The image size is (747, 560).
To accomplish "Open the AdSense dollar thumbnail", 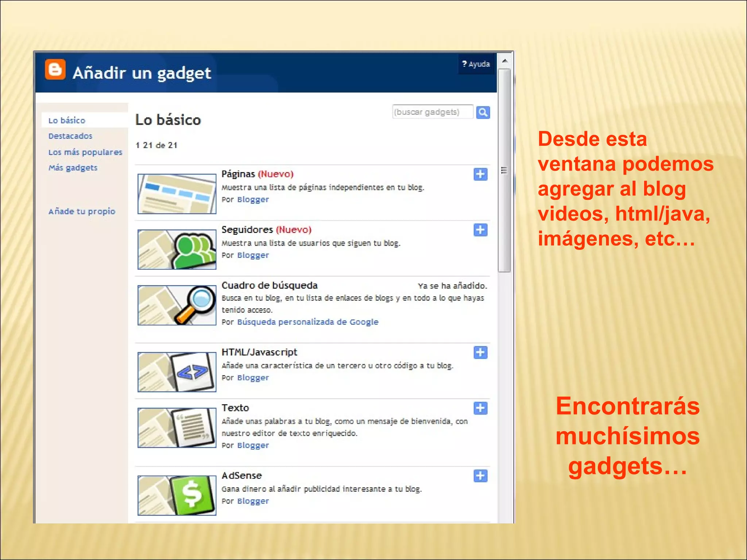I will click(177, 495).
